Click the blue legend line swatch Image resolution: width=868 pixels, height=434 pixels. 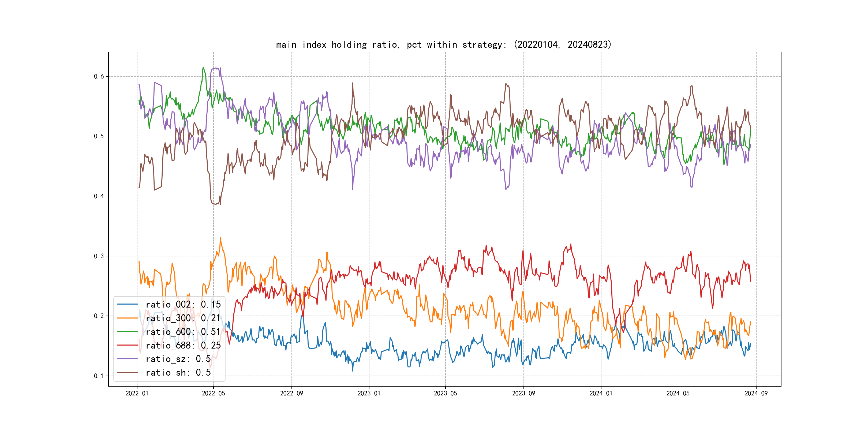[x=128, y=304]
